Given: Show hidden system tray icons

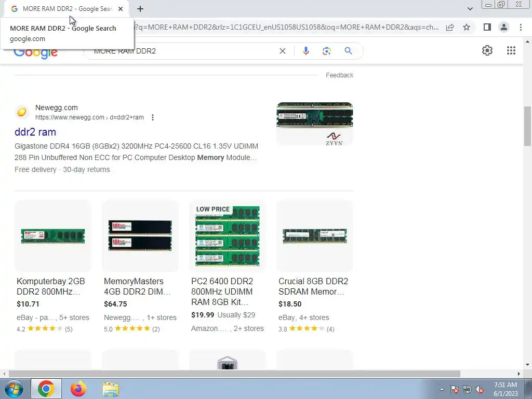Looking at the screenshot, I should click(x=442, y=389).
